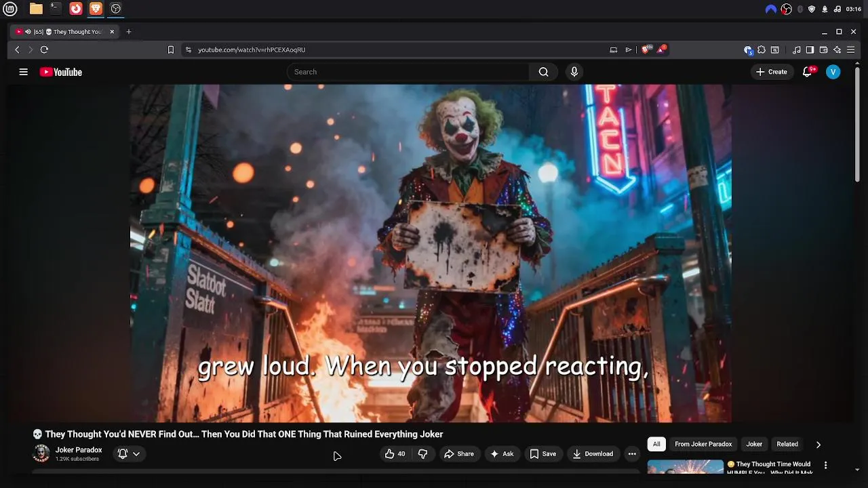Reload the current YouTube page
The image size is (868, 488).
(44, 49)
